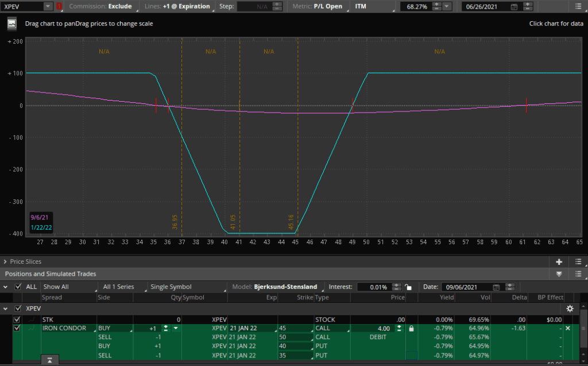The height and width of the screenshot is (366, 588).
Task: Toggle the STK row checkbox
Action: point(17,319)
